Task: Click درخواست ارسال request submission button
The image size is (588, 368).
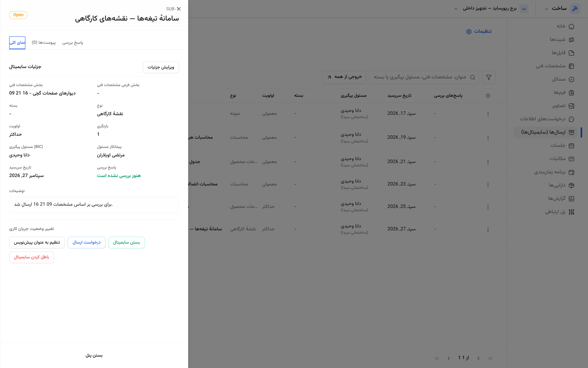Action: coord(87,242)
